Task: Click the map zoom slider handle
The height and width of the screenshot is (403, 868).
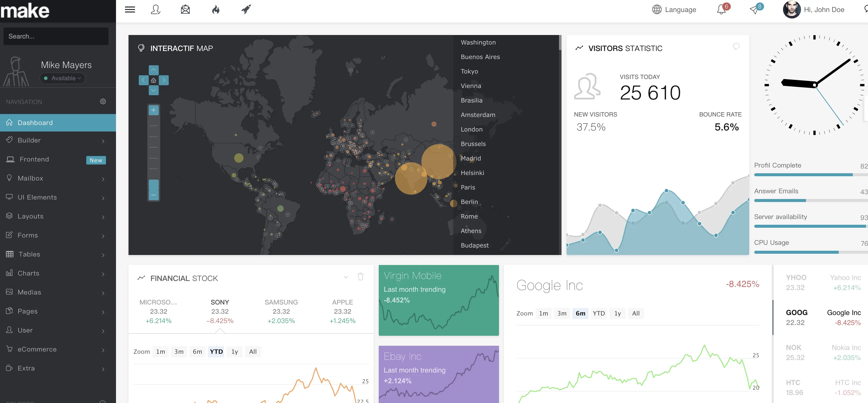Action: coord(154,185)
